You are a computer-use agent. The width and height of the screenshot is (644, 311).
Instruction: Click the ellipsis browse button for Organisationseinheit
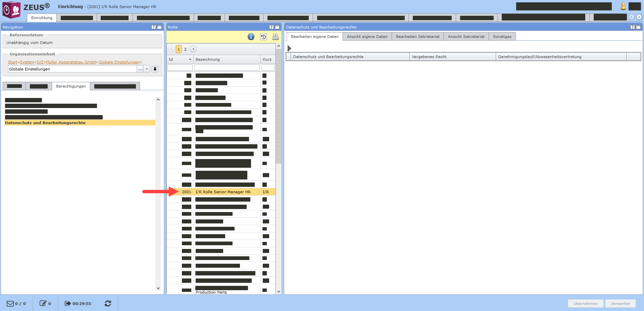tap(141, 69)
